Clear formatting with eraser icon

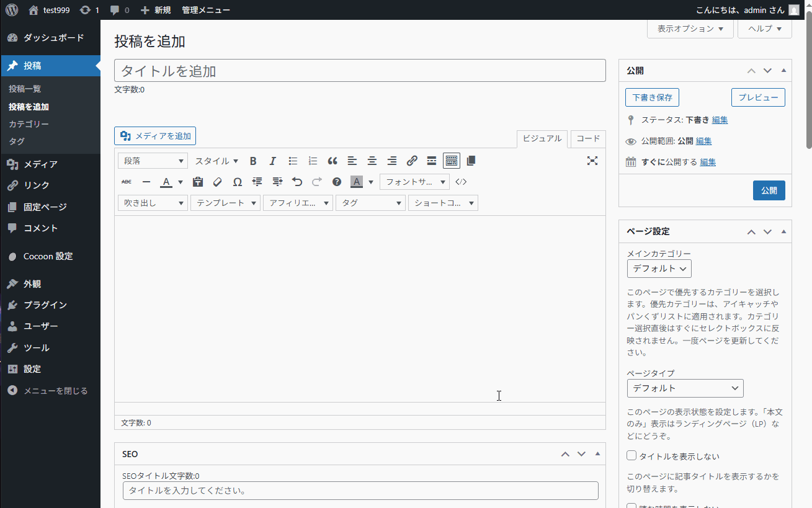coord(218,182)
